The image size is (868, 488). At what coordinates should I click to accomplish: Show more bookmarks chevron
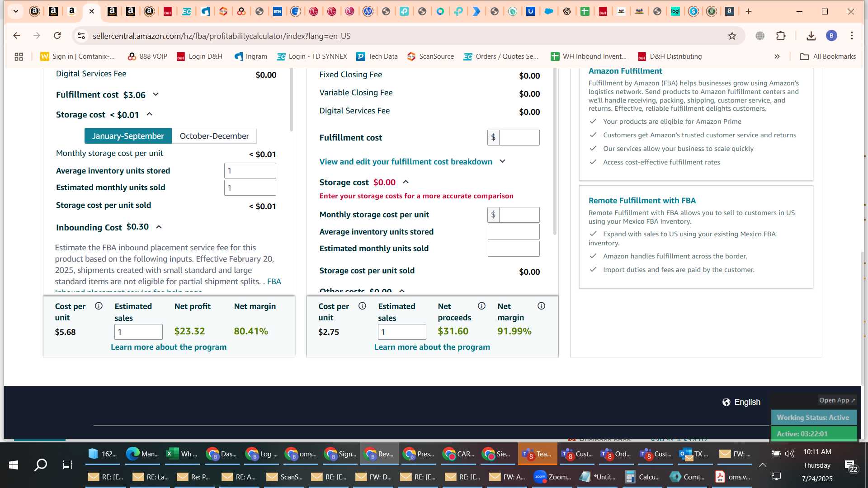point(777,56)
